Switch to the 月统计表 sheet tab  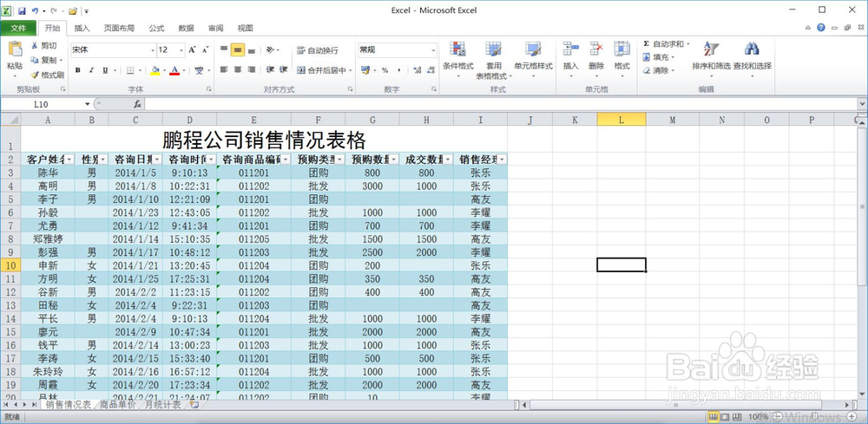[x=163, y=405]
